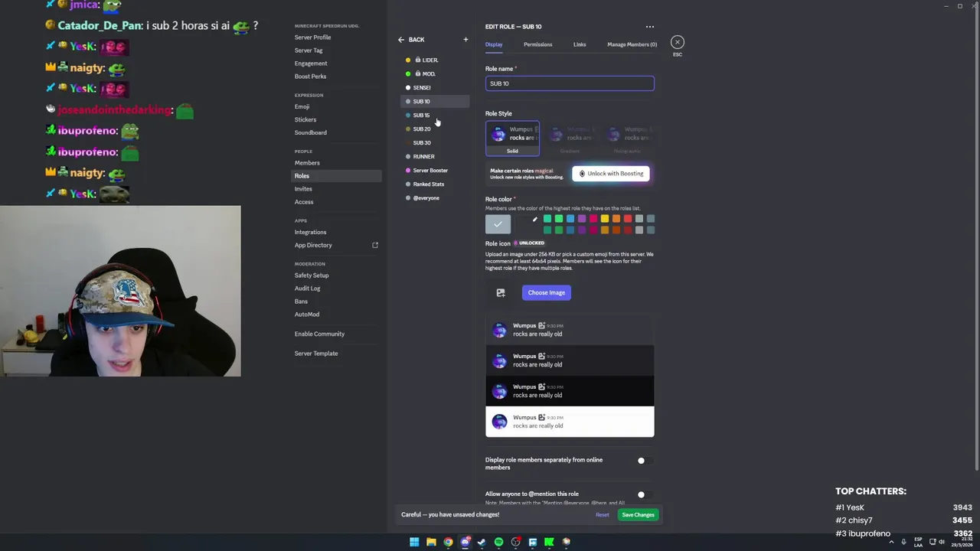The image size is (980, 551).
Task: Select the default gray role color
Action: click(x=498, y=224)
